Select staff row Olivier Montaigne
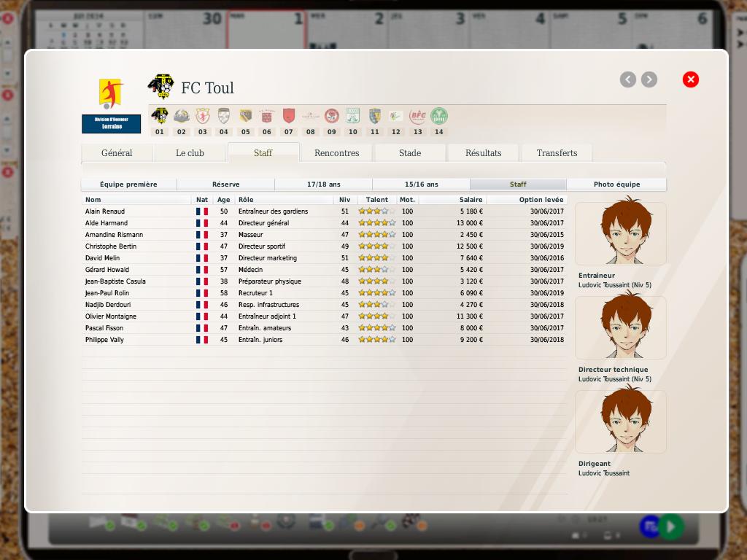 click(x=324, y=316)
